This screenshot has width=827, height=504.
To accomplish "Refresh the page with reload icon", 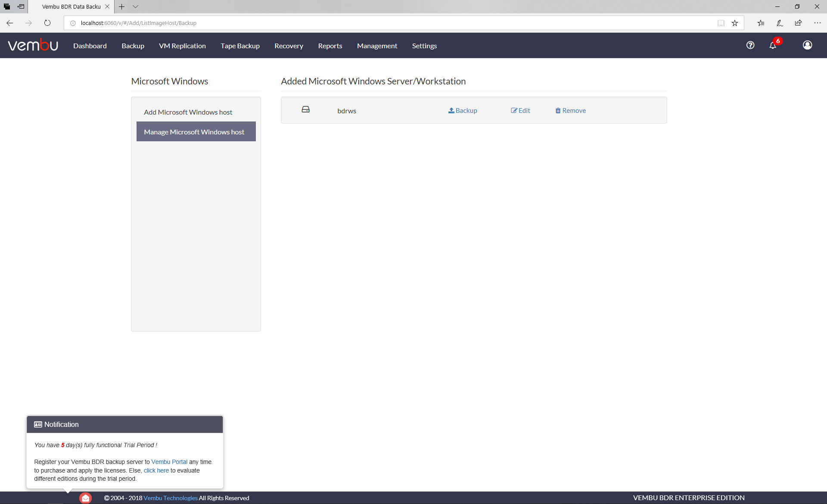I will (x=47, y=23).
